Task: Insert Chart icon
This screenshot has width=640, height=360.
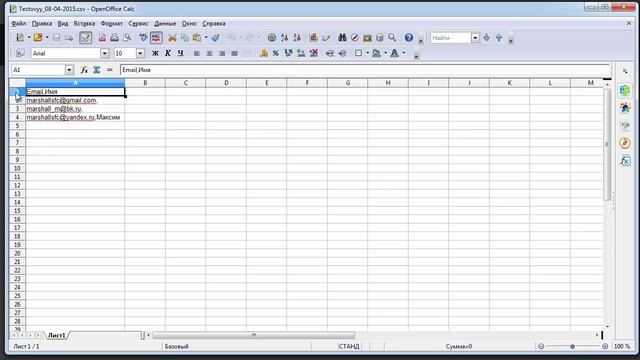Action: pos(313,38)
